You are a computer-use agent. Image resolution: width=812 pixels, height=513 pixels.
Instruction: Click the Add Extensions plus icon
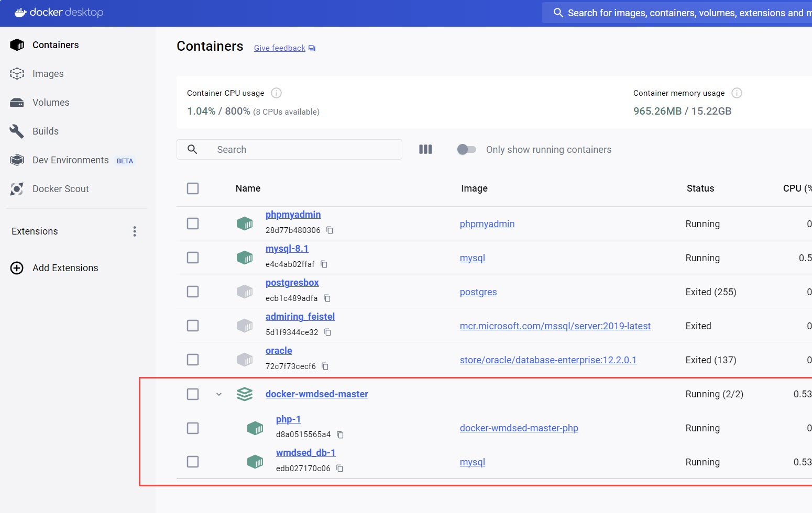point(17,268)
